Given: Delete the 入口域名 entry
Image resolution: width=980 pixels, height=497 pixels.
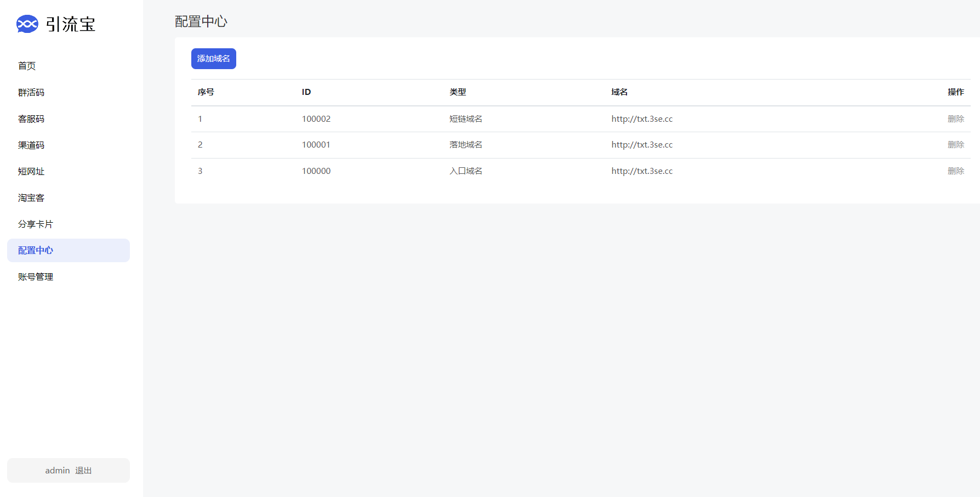Looking at the screenshot, I should pos(955,171).
